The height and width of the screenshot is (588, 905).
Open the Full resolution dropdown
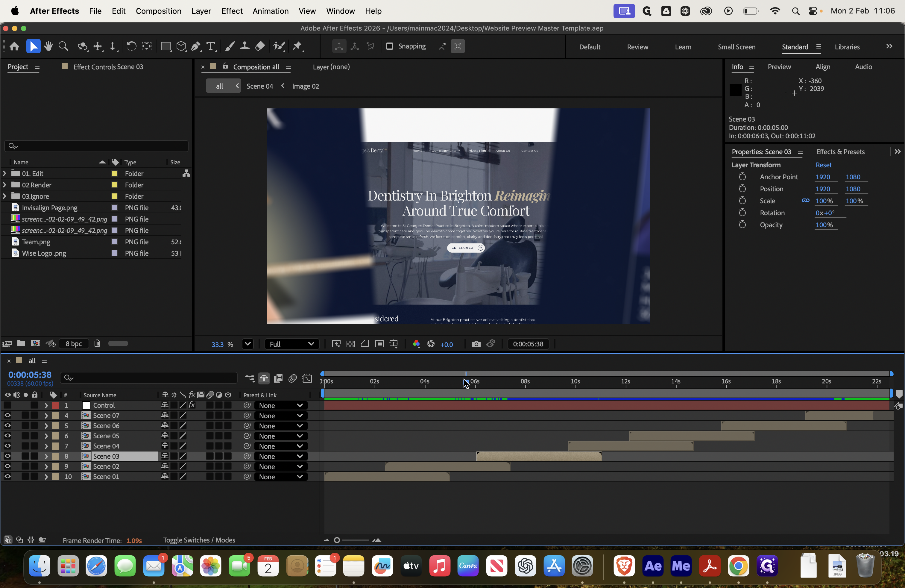(x=292, y=344)
